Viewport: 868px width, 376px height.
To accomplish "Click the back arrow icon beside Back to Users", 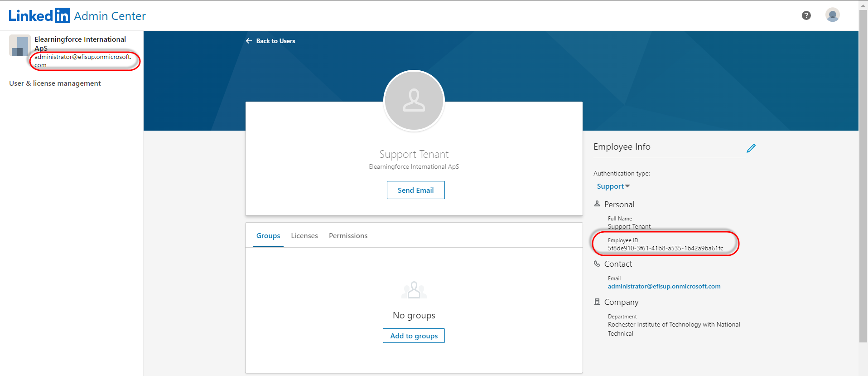I will [x=249, y=41].
